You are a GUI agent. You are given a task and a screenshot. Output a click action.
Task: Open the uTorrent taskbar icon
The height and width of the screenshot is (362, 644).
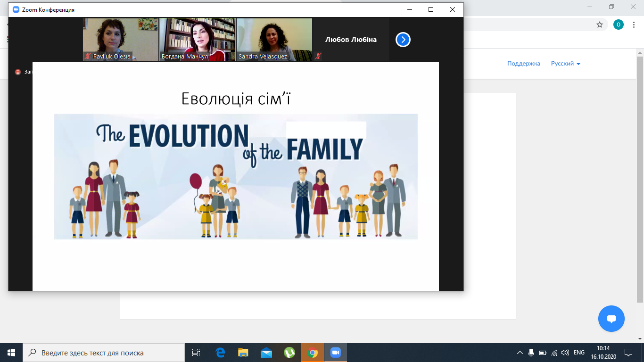(x=289, y=353)
